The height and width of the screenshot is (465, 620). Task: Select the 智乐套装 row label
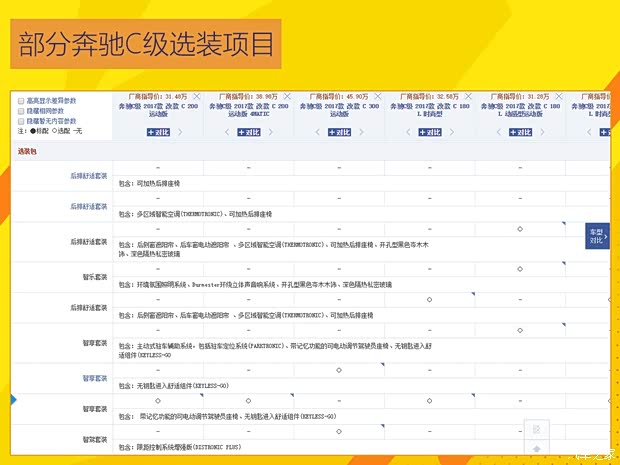click(x=95, y=277)
